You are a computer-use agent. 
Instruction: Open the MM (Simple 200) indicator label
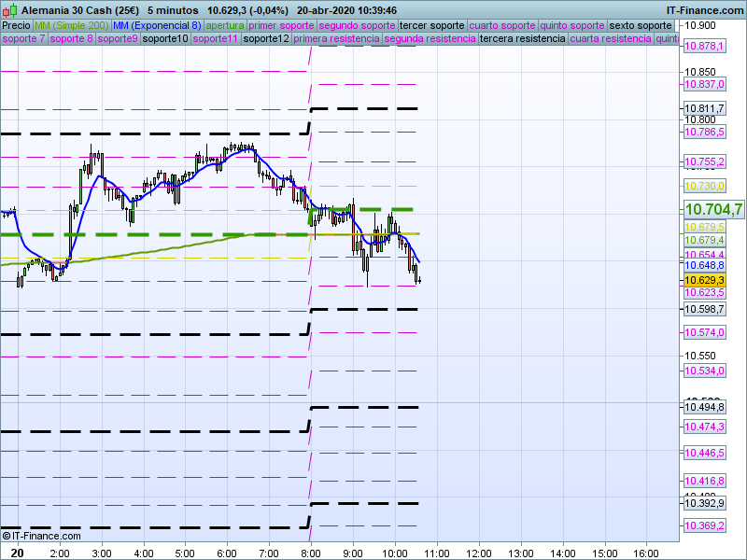[x=64, y=25]
